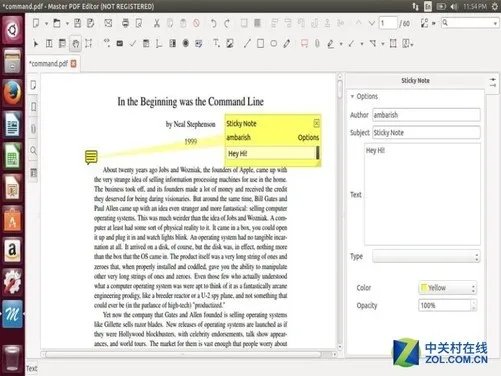This screenshot has height=376, width=501.
Task: Open Firefox from the Ubuntu dock
Action: pyautogui.click(x=12, y=92)
